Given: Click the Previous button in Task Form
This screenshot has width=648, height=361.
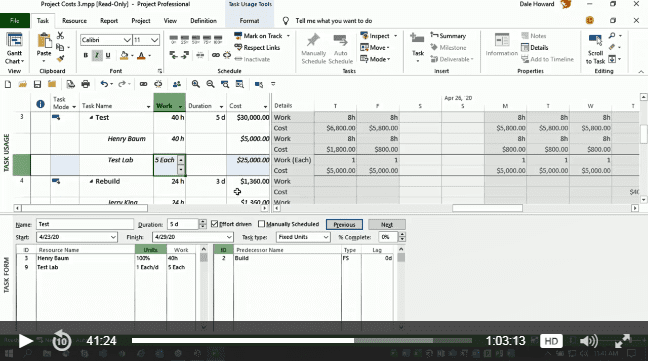Looking at the screenshot, I should pos(344,225).
